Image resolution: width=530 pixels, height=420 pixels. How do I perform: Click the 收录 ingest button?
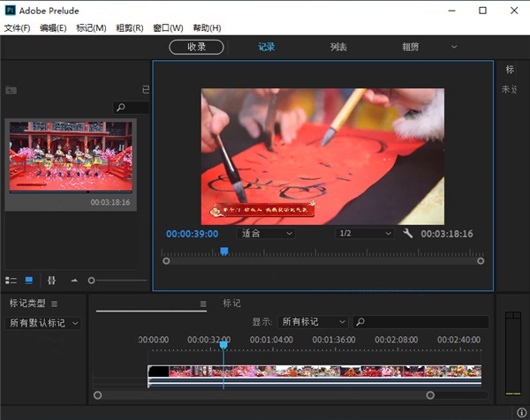click(x=196, y=47)
